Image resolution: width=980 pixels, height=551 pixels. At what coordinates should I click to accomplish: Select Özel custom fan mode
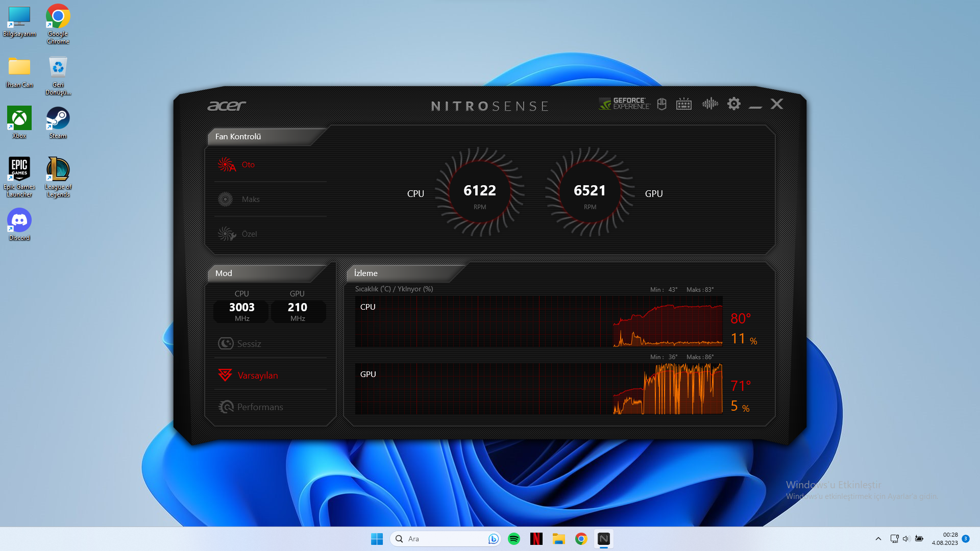(249, 234)
